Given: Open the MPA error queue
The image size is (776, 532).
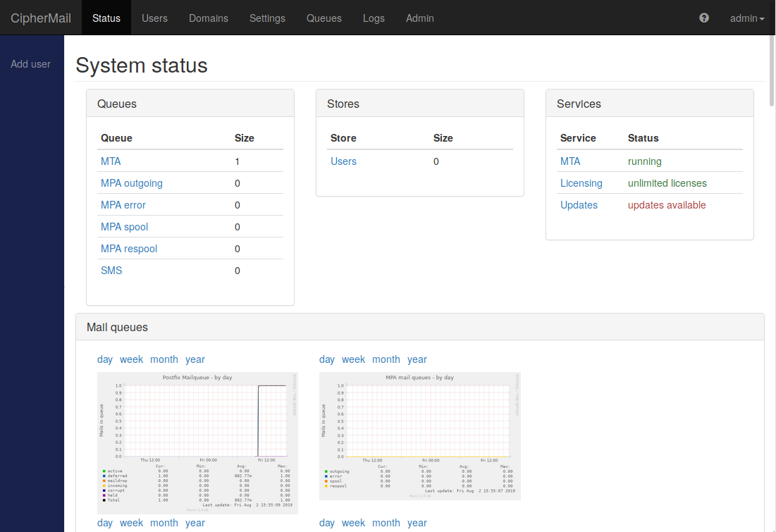Looking at the screenshot, I should (123, 205).
